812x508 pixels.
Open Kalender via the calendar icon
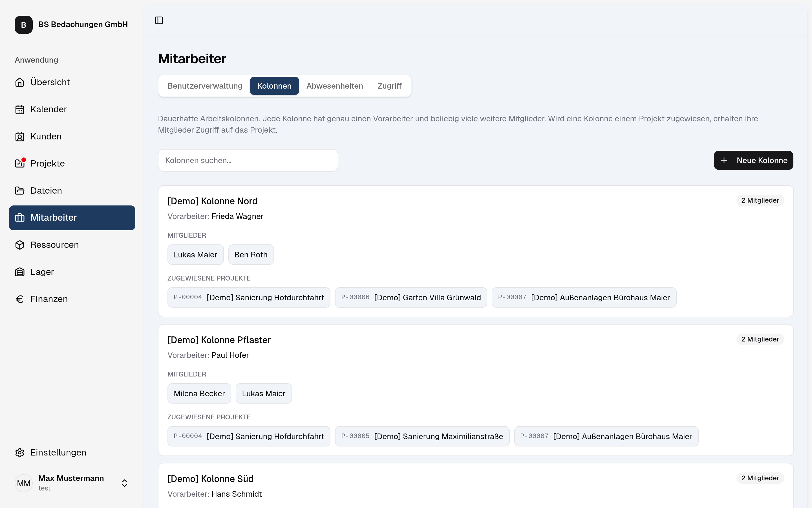click(x=20, y=110)
